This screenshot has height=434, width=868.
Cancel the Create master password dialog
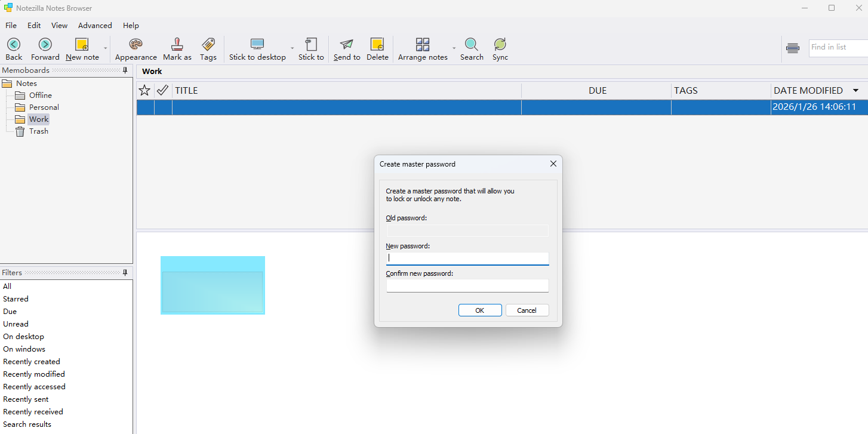[x=527, y=310]
